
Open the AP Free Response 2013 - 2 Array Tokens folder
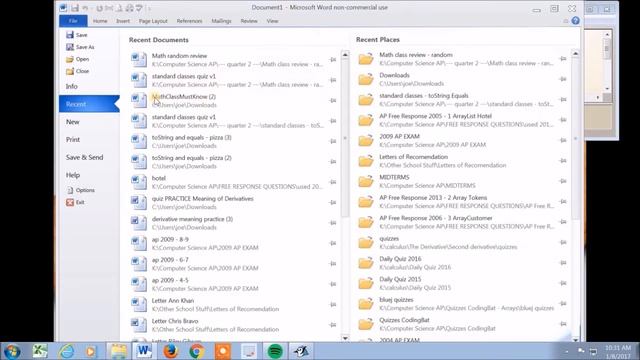(x=462, y=202)
